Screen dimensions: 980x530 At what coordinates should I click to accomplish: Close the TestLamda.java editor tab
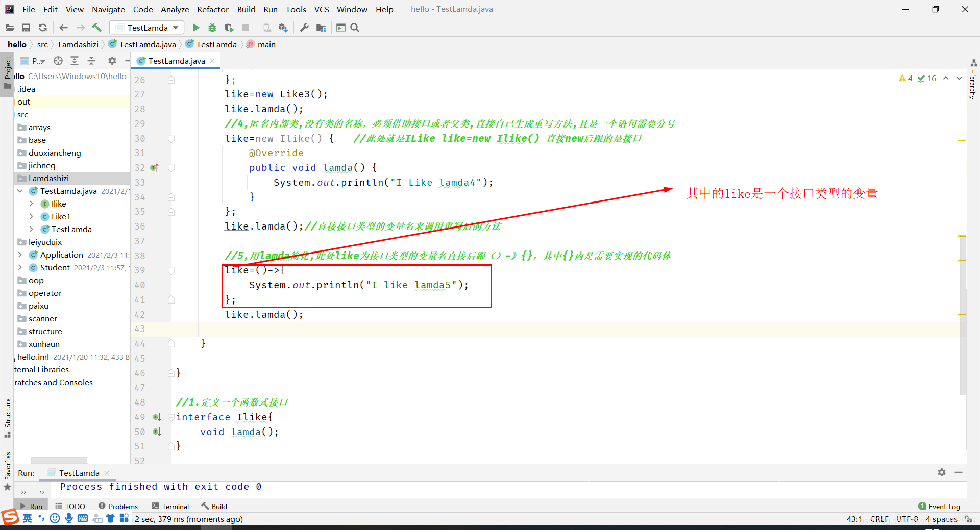(x=212, y=60)
